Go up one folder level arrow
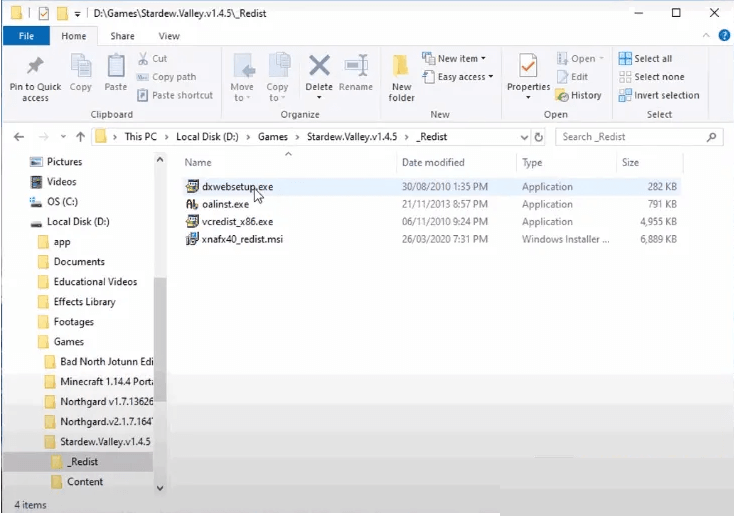 pyautogui.click(x=81, y=137)
